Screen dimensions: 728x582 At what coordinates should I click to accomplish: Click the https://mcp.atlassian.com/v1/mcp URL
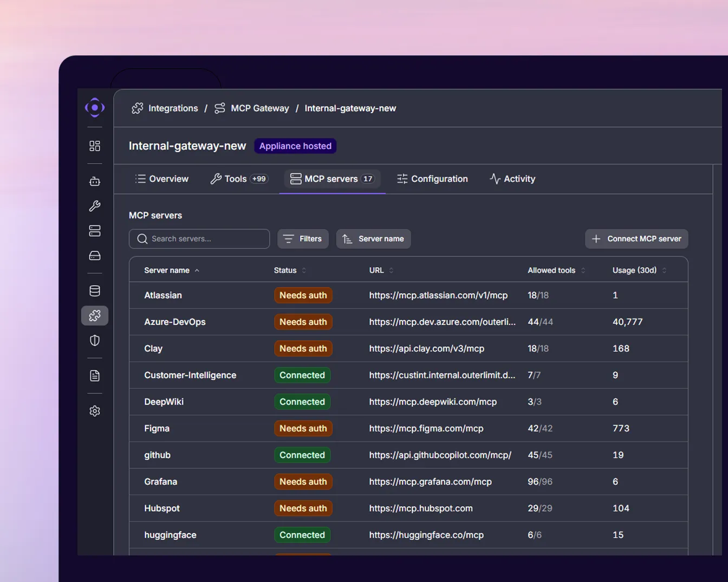pyautogui.click(x=438, y=295)
